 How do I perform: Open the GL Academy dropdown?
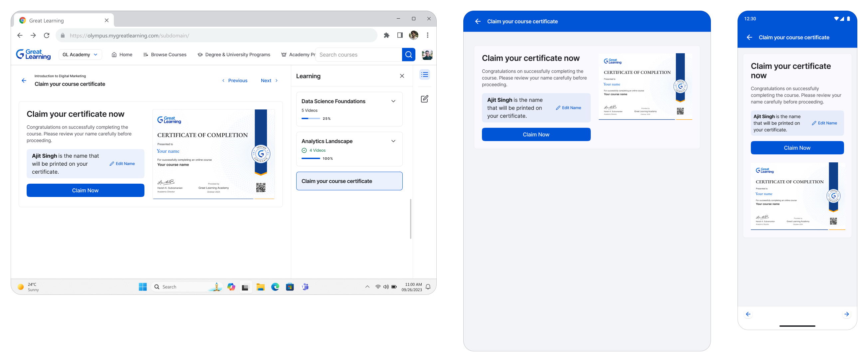click(x=80, y=55)
